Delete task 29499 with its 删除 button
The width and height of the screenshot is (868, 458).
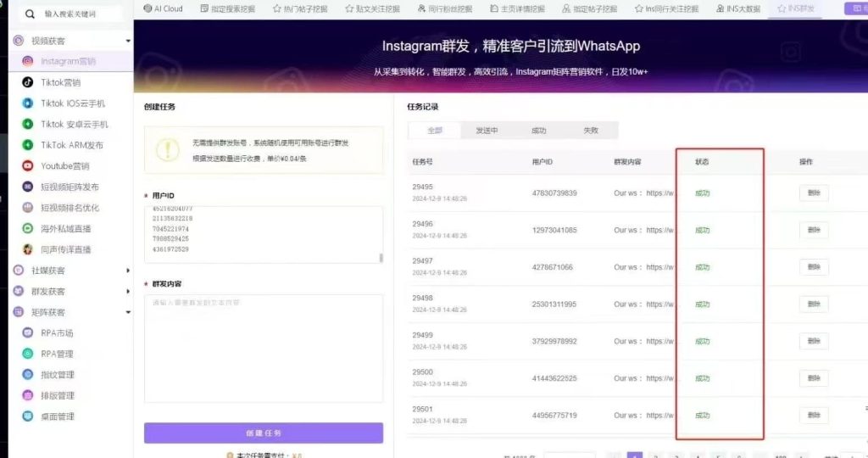point(814,341)
